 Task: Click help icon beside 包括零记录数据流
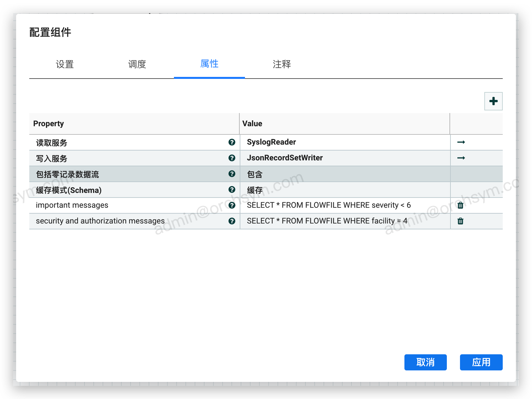point(232,174)
